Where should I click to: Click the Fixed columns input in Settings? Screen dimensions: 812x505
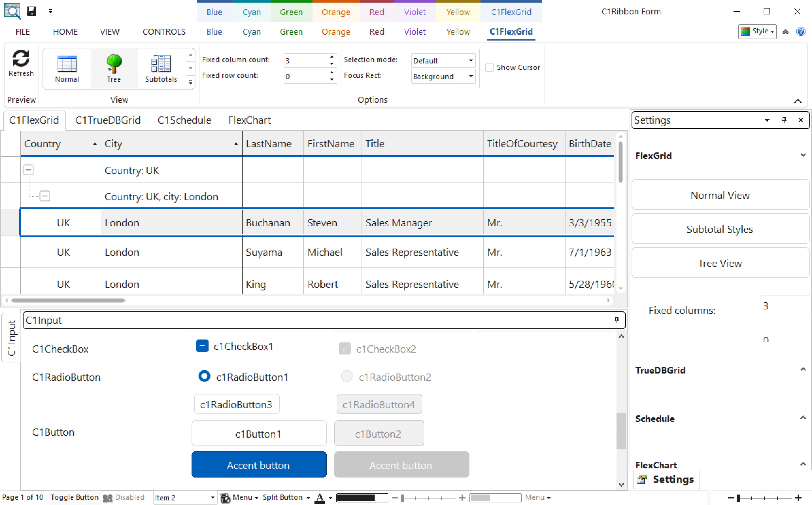785,305
